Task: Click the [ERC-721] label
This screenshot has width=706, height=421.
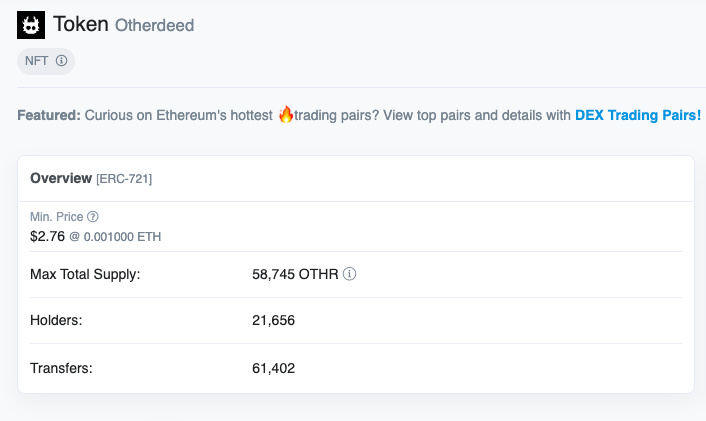Action: (x=124, y=179)
